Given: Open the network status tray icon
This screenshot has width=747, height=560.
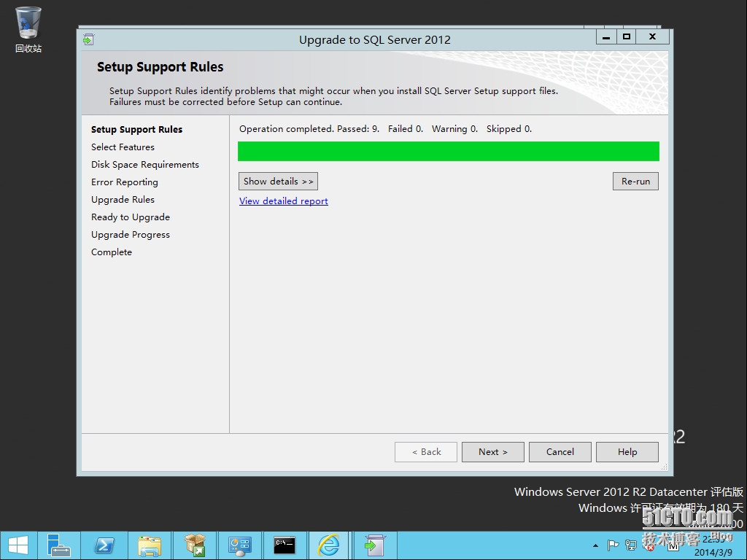Looking at the screenshot, I should 631,545.
